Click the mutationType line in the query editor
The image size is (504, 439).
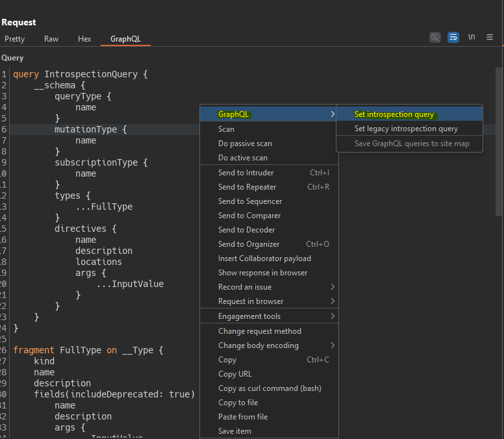pos(91,129)
